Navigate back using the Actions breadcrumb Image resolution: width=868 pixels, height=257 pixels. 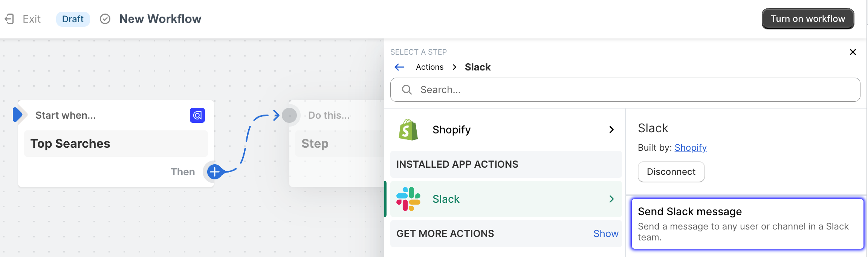coord(429,67)
